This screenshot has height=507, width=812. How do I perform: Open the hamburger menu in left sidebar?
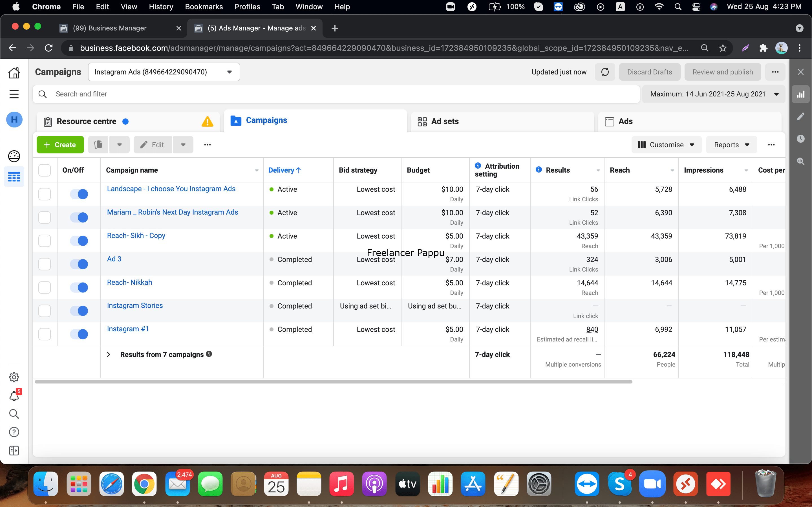coord(14,94)
